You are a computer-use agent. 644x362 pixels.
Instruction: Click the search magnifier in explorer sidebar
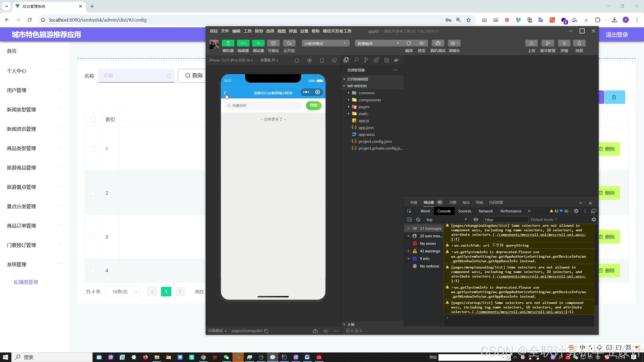[x=356, y=60]
